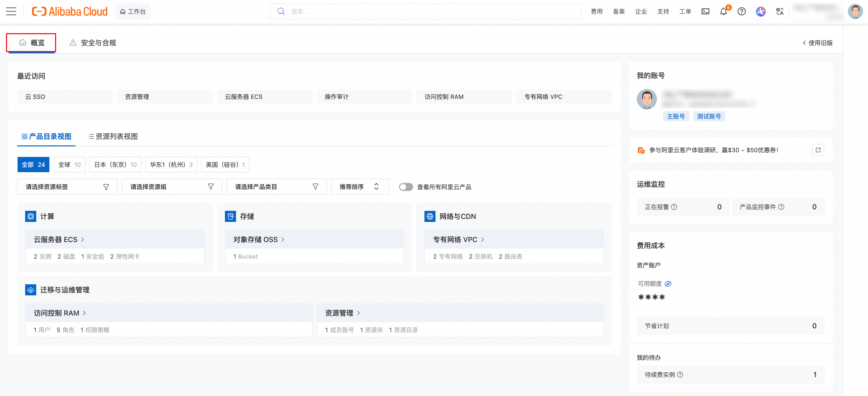868x396 pixels.
Task: Open the hamburger navigation menu
Action: [x=11, y=12]
